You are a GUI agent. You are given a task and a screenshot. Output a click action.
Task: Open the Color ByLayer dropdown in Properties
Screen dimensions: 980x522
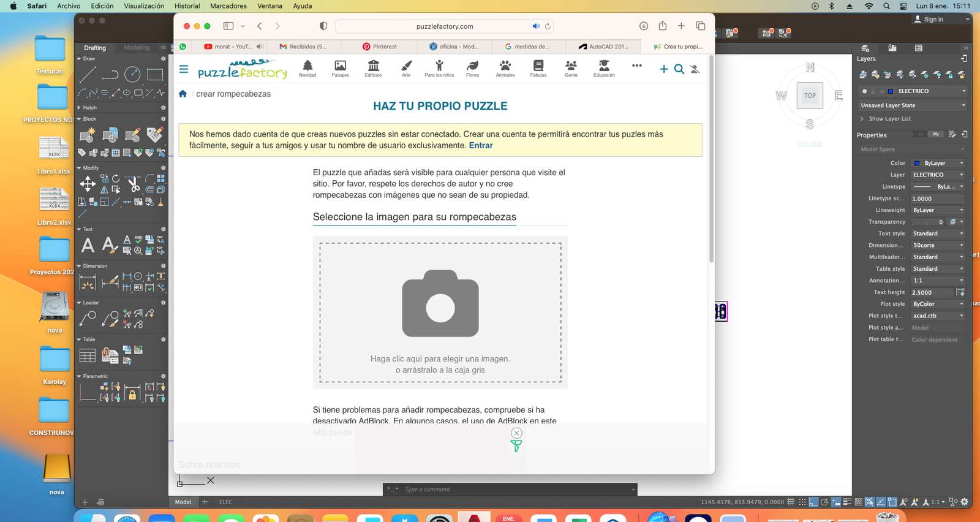click(x=938, y=163)
